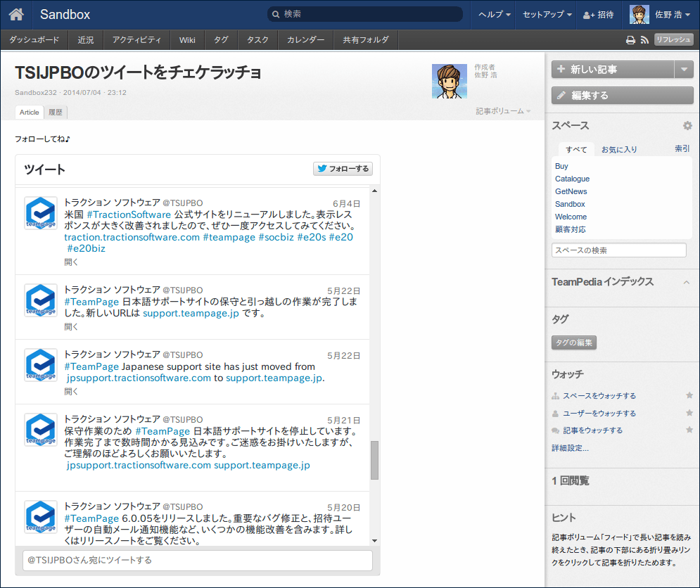
Task: Click the タグの編集 button
Action: tap(574, 343)
